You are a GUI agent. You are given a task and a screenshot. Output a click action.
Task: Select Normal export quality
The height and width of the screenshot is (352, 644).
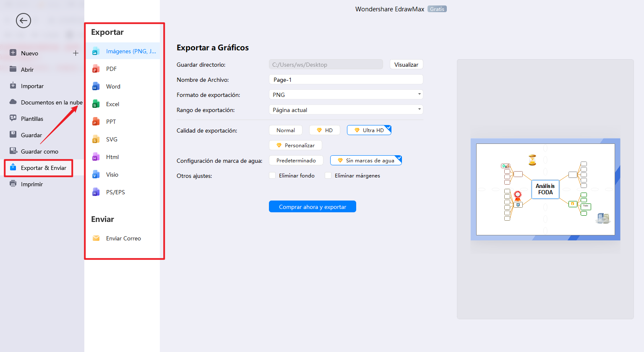[x=285, y=130]
